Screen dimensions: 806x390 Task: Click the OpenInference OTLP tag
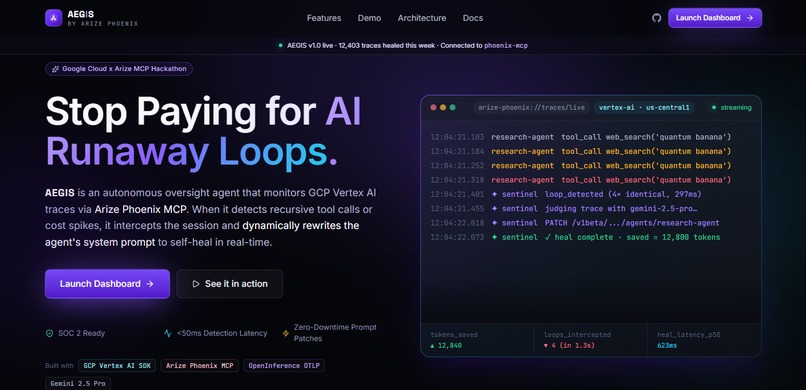pos(284,366)
